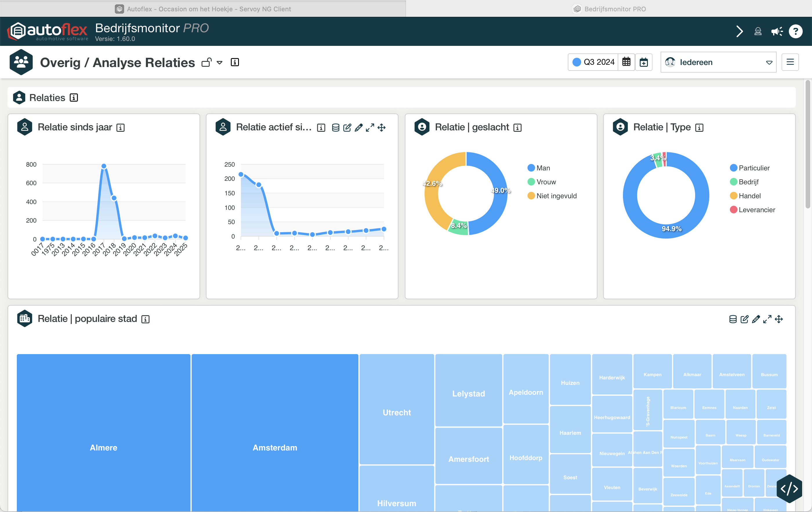Open the calendar grid date picker
This screenshot has height=512, width=812.
pos(626,62)
